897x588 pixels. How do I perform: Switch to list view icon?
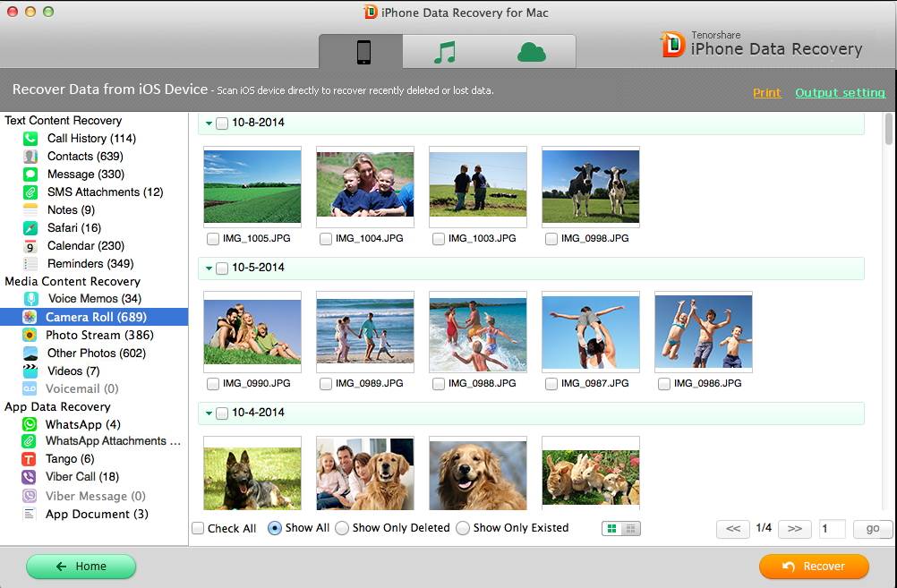(x=630, y=529)
